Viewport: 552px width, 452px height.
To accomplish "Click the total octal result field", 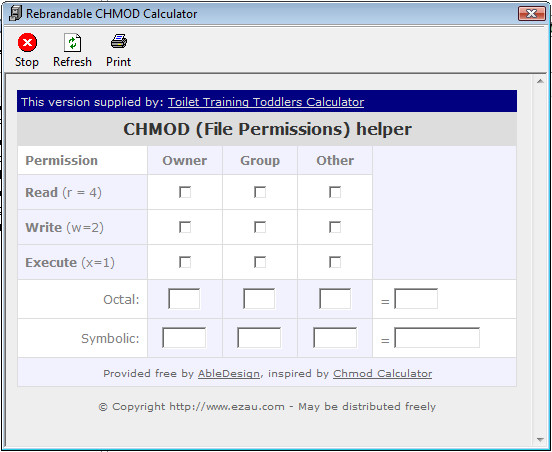I will (416, 299).
